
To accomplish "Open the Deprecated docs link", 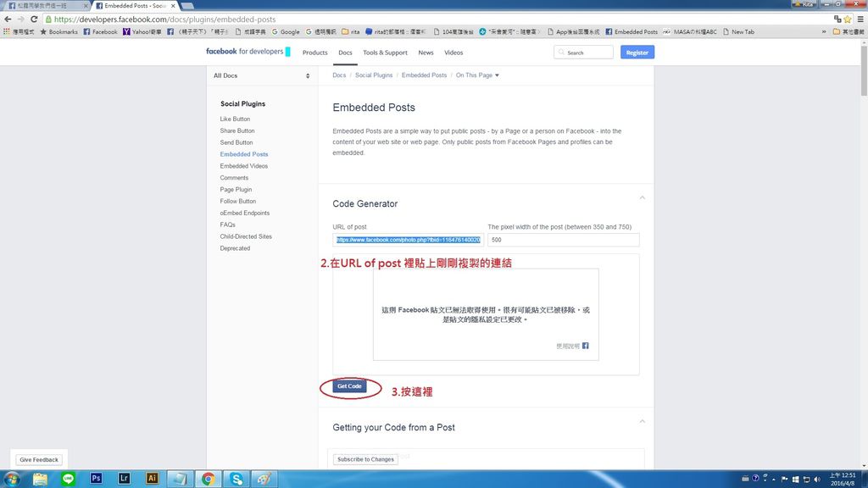I will pyautogui.click(x=235, y=248).
